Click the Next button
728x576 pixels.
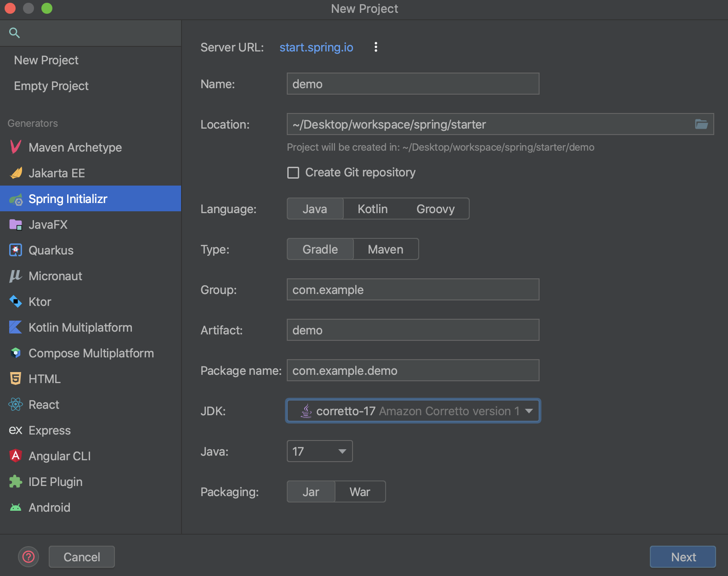tap(683, 557)
